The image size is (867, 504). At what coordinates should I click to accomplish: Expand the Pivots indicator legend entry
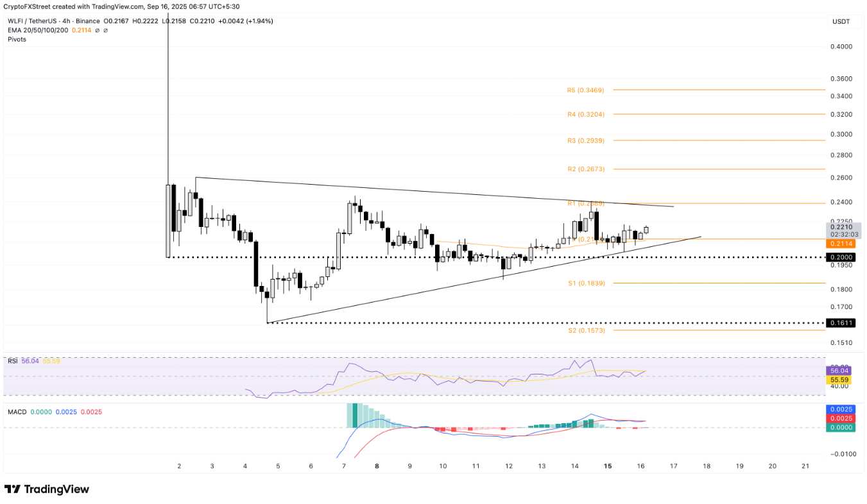(x=17, y=39)
